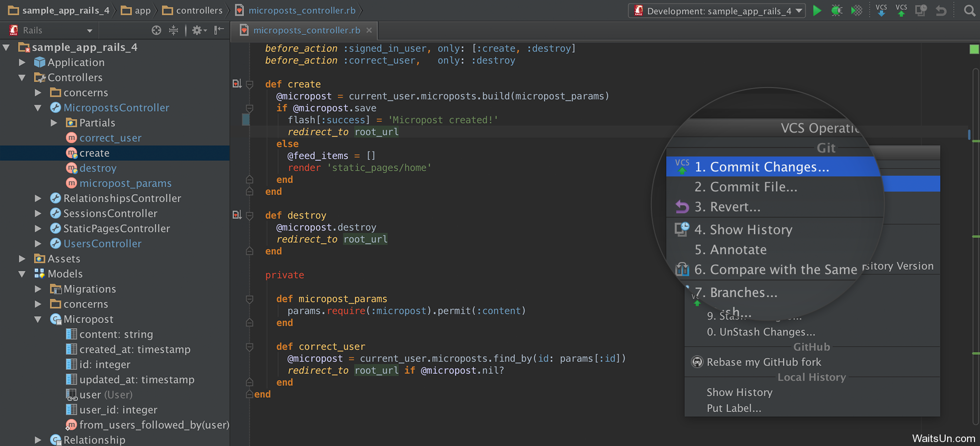This screenshot has width=980, height=446.
Task: Hide the Rails project tool window
Action: pyautogui.click(x=219, y=30)
